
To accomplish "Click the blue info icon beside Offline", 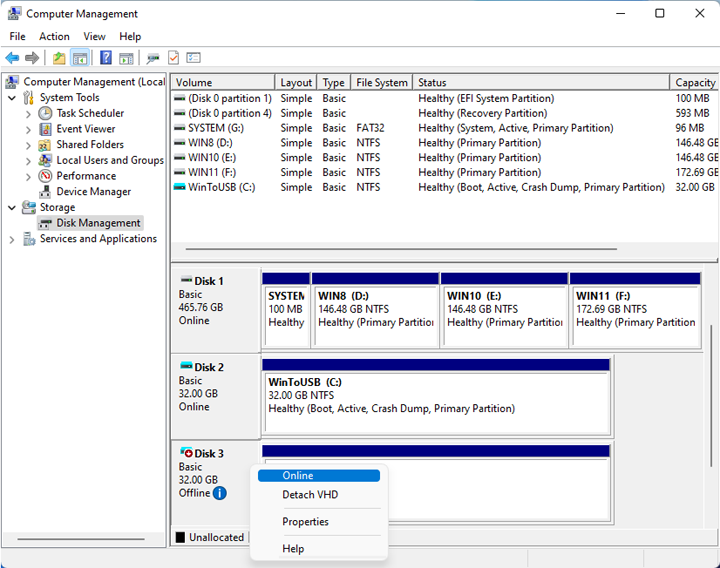I will tap(220, 493).
